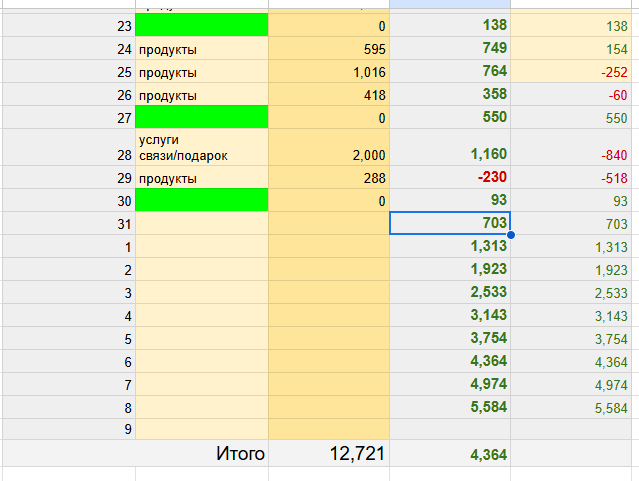The width and height of the screenshot is (639, 481).
Task: Select the 595 expense cell
Action: point(328,49)
